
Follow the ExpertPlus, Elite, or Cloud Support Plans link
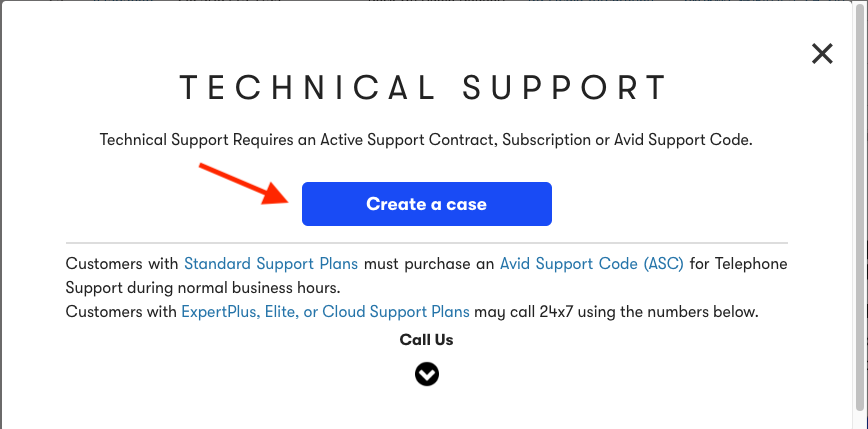click(325, 312)
